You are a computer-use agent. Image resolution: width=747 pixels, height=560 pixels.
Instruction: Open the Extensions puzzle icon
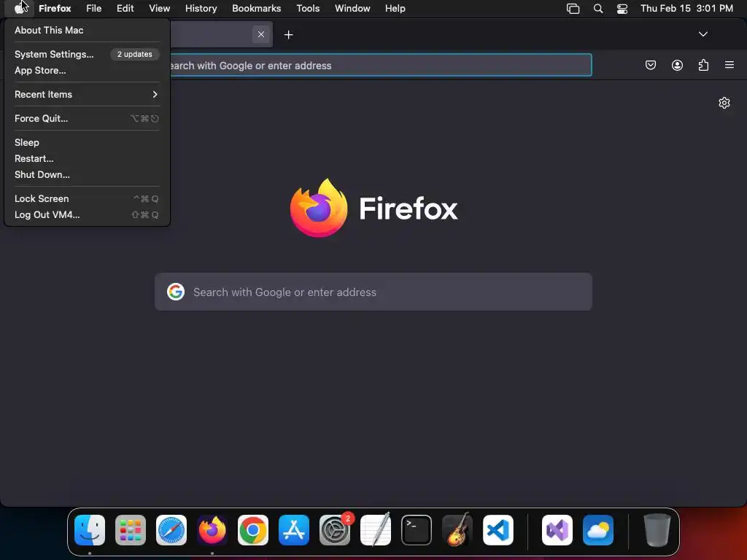tap(703, 65)
